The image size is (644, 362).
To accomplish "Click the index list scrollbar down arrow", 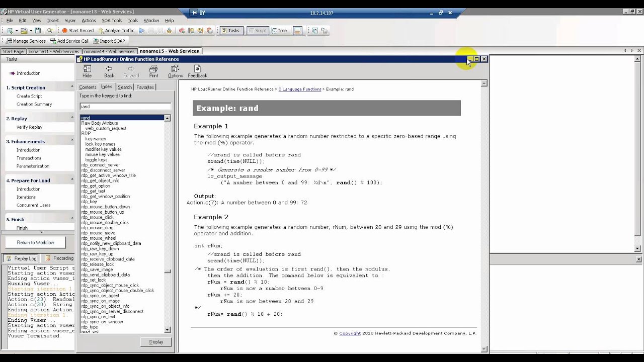I will pos(168,330).
